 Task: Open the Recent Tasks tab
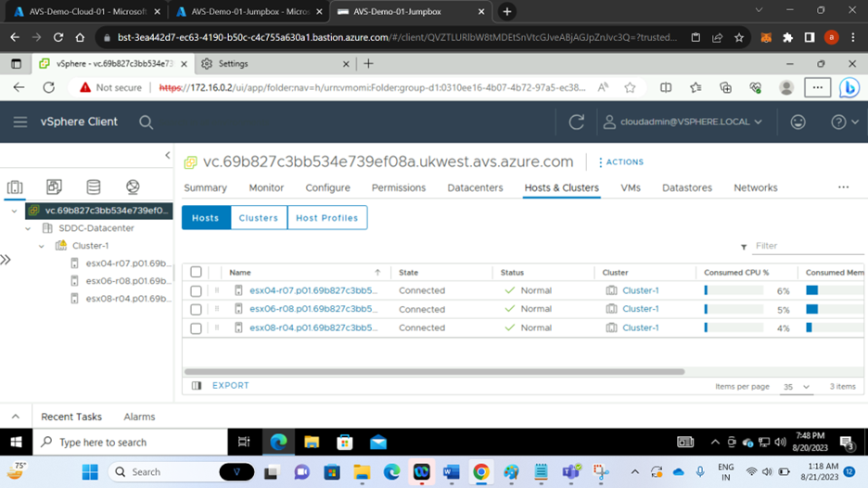pos(71,417)
